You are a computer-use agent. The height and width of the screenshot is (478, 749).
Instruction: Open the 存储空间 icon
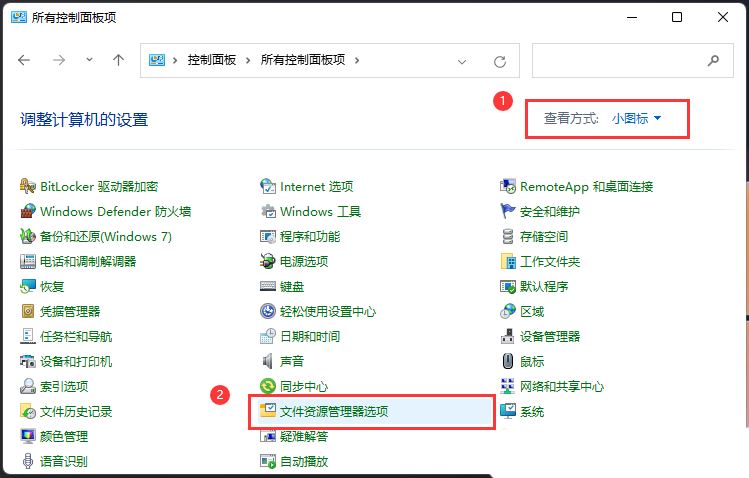point(508,236)
